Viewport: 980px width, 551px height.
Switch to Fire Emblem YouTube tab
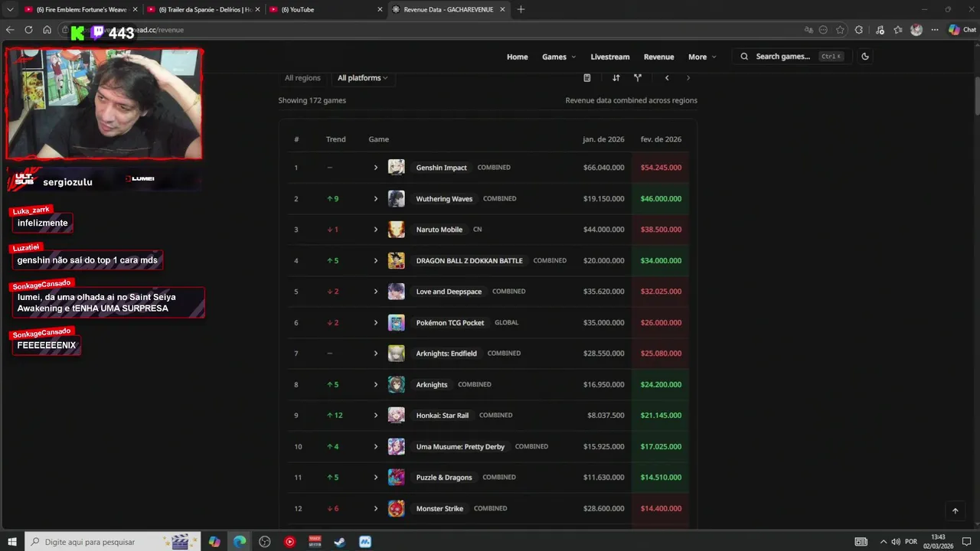coord(80,9)
